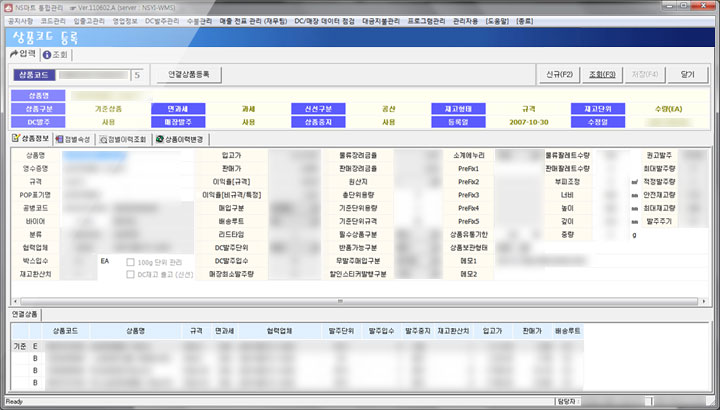Click the 연결상품등록 button
The image size is (720, 410).
[x=189, y=74]
